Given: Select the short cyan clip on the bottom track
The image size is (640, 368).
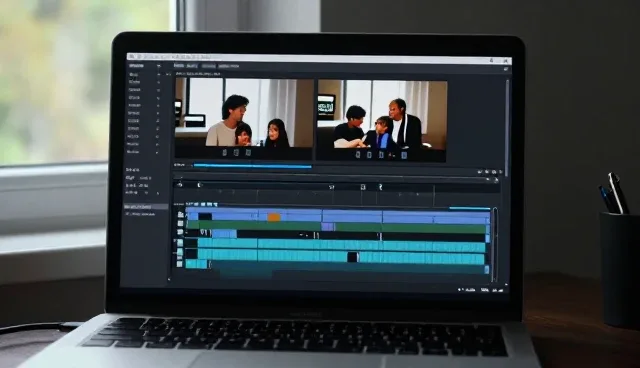Looking at the screenshot, I should [x=197, y=264].
